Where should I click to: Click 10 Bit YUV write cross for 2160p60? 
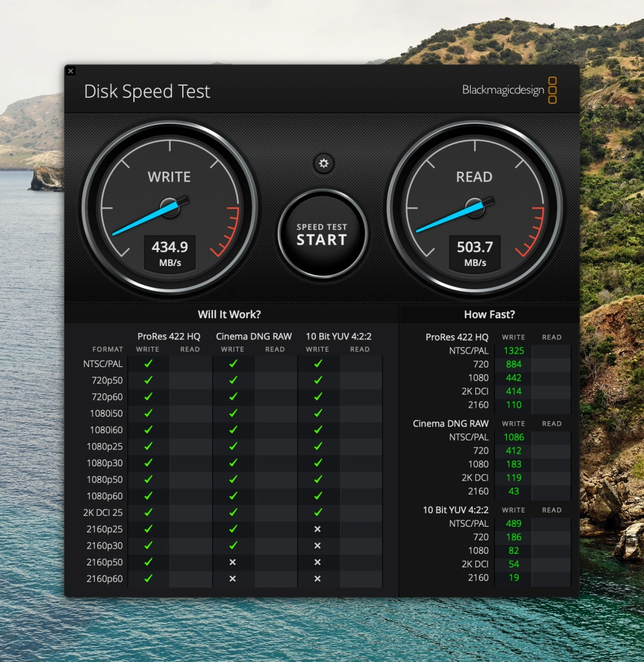(x=317, y=578)
